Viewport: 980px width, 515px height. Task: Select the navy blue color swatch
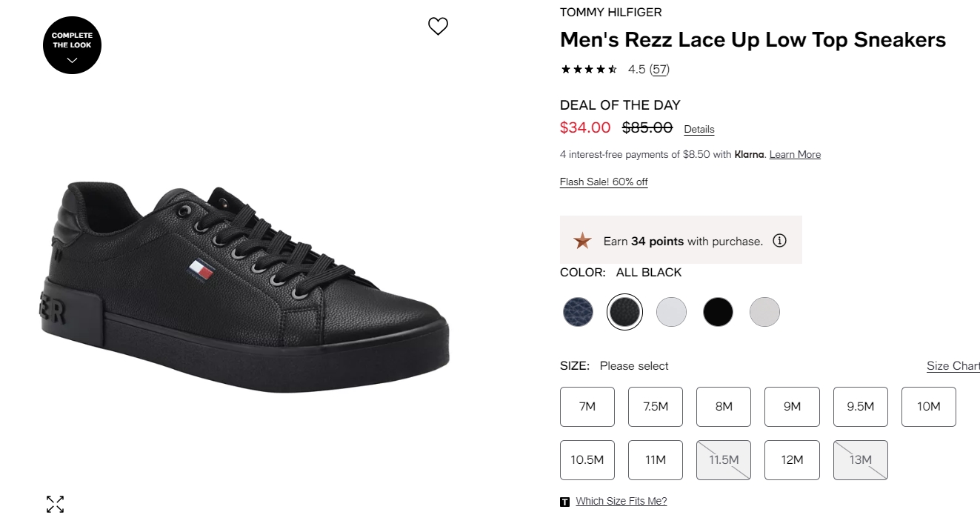[578, 312]
